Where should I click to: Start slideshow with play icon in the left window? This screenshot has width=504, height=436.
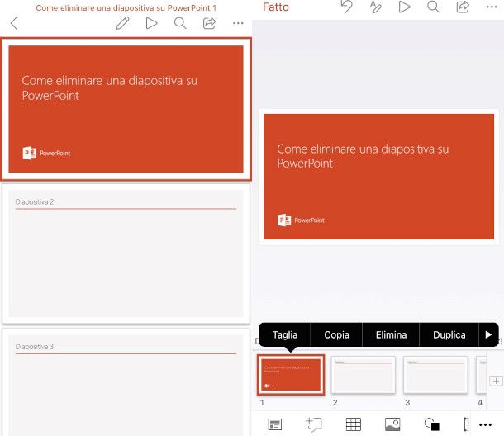tap(151, 23)
